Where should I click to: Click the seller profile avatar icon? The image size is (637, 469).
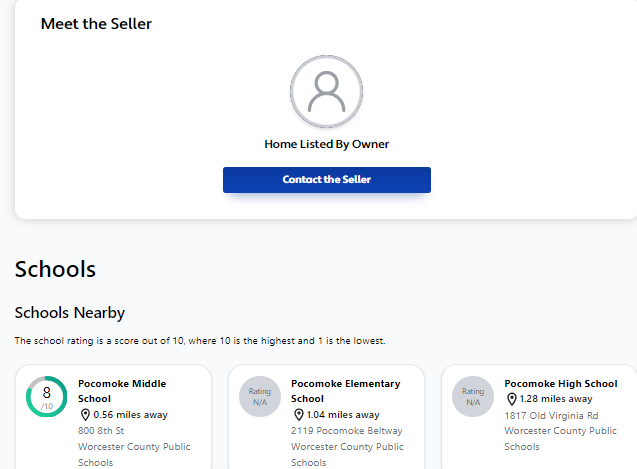pyautogui.click(x=326, y=92)
